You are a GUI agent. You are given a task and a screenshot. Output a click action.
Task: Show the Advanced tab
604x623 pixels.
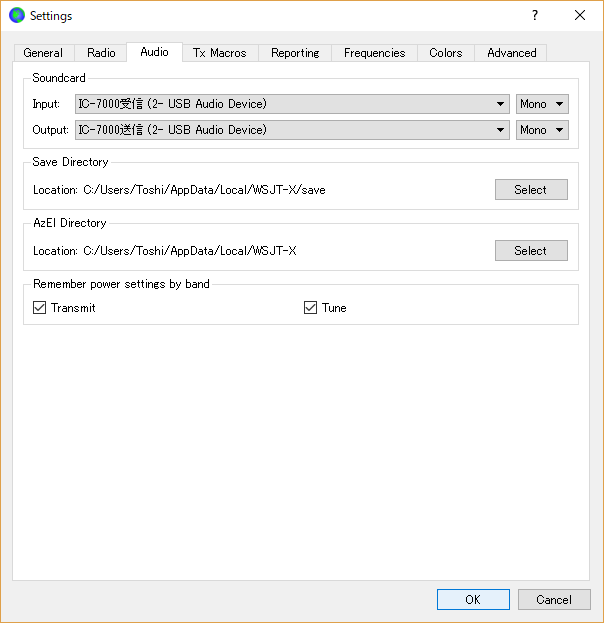pyautogui.click(x=511, y=53)
